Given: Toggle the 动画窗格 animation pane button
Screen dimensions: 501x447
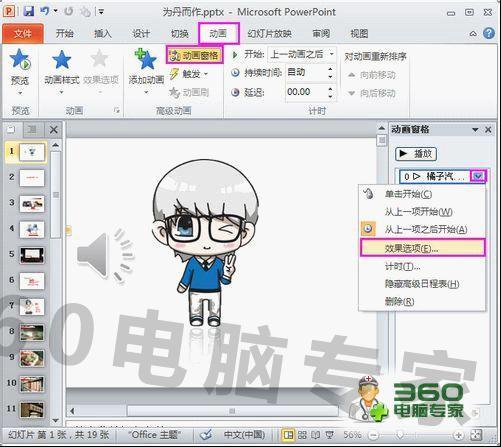Looking at the screenshot, I should [194, 55].
